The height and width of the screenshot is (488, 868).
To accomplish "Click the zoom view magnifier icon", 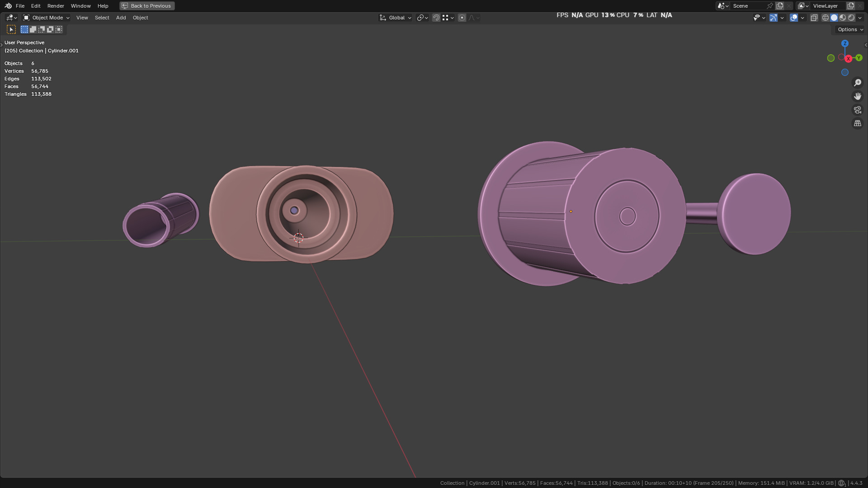I will pos(858,83).
